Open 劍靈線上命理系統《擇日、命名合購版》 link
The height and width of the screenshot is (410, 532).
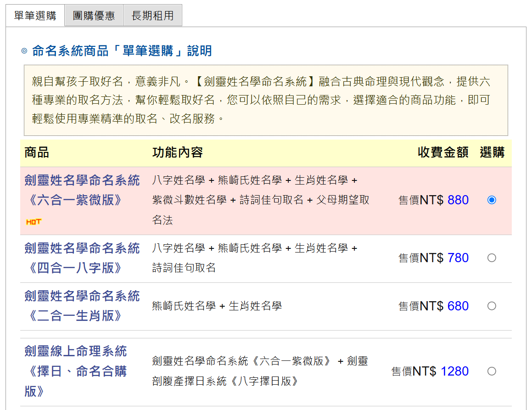(76, 371)
